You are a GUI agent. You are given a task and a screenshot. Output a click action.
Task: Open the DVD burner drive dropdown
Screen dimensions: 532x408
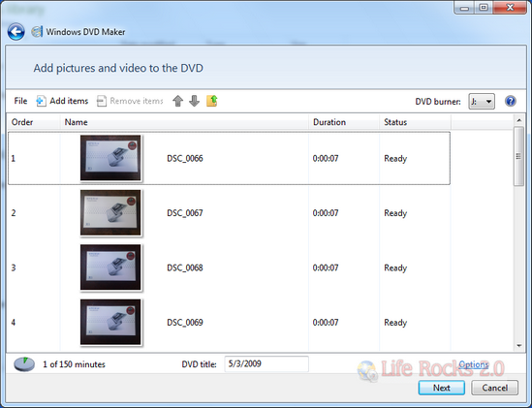click(482, 102)
